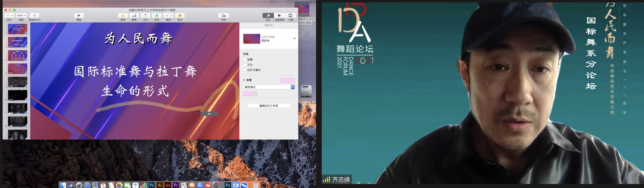
Task: Toggle the 正文 body checkbox
Action: [x=245, y=65]
